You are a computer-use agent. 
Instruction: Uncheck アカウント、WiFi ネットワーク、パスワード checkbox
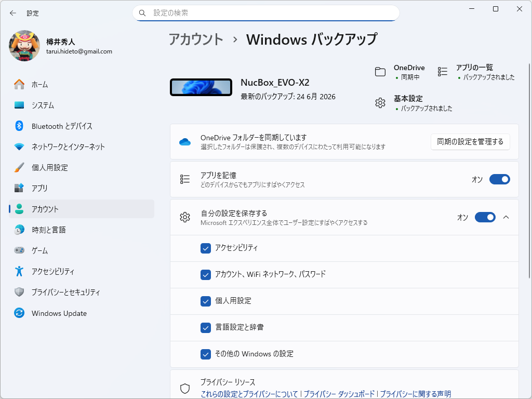(x=206, y=275)
